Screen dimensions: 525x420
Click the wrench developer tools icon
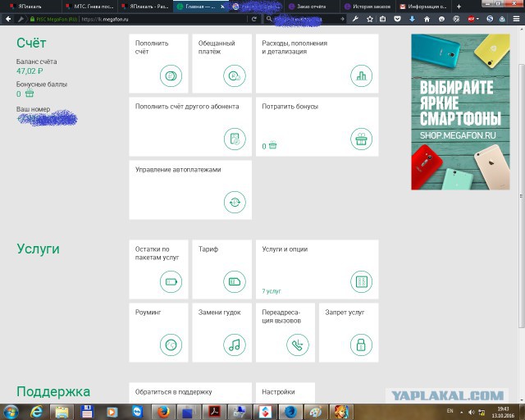click(355, 19)
